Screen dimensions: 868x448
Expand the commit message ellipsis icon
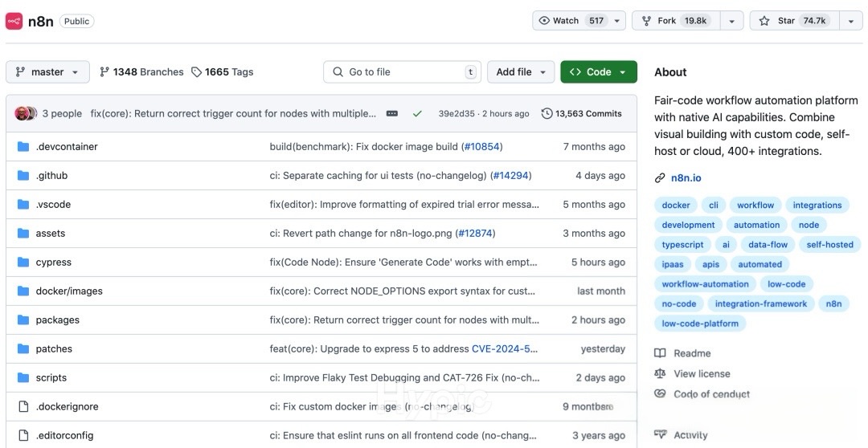pyautogui.click(x=392, y=113)
